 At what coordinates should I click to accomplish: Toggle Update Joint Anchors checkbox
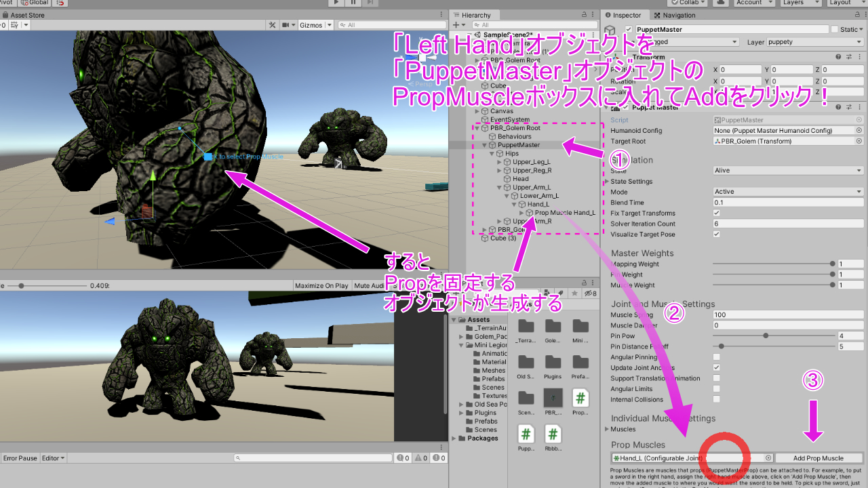pyautogui.click(x=717, y=367)
